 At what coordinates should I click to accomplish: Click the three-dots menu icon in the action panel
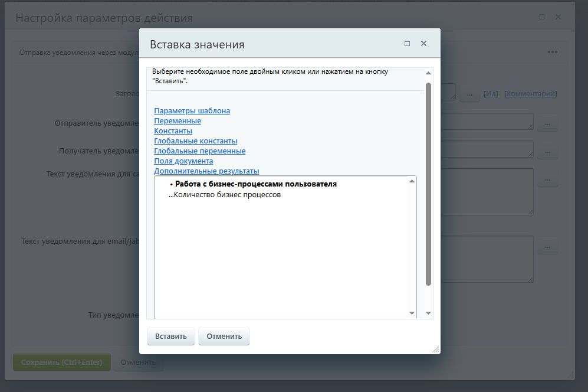[552, 52]
